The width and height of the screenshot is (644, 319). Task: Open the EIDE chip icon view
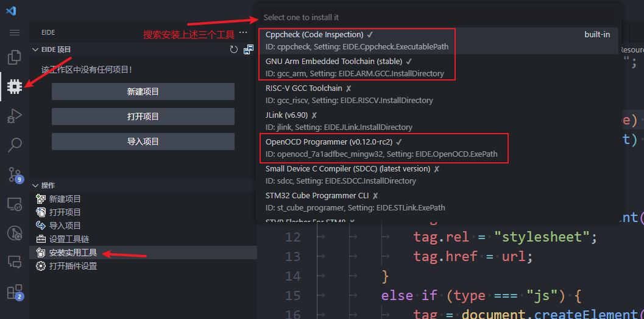coord(15,87)
